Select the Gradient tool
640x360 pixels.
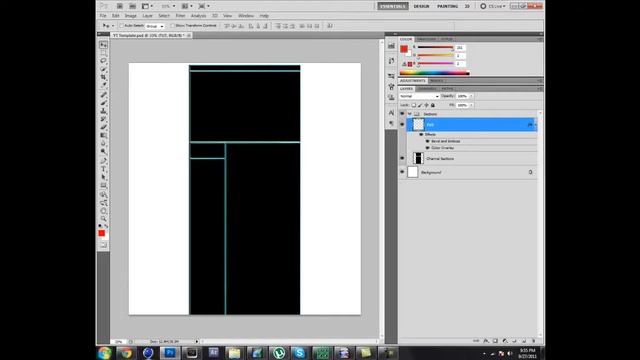(x=103, y=136)
